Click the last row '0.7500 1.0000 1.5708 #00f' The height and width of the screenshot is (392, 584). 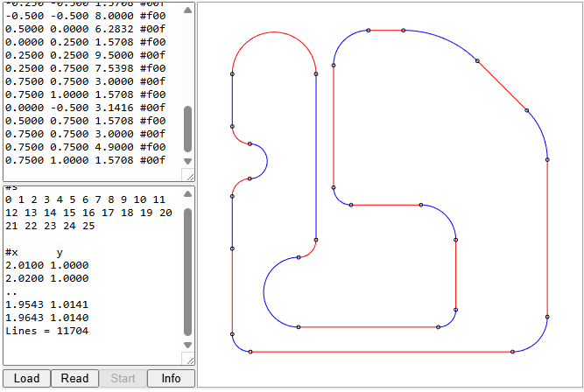85,160
